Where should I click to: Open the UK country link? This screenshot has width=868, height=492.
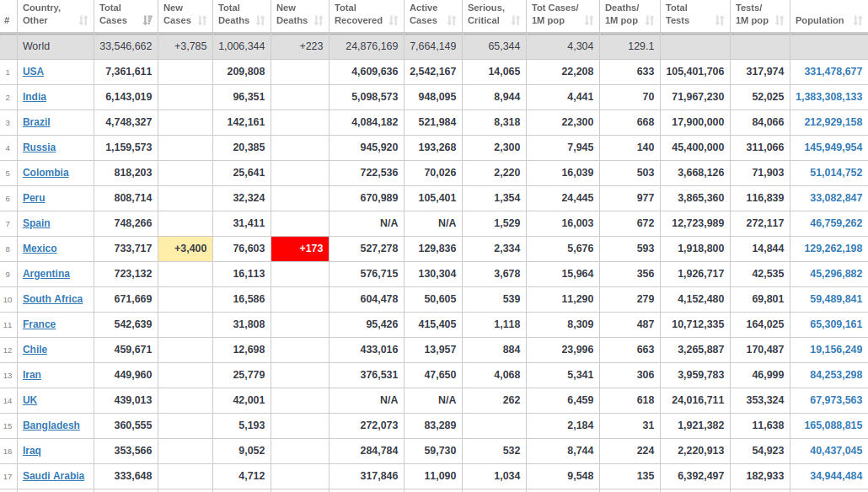click(29, 400)
